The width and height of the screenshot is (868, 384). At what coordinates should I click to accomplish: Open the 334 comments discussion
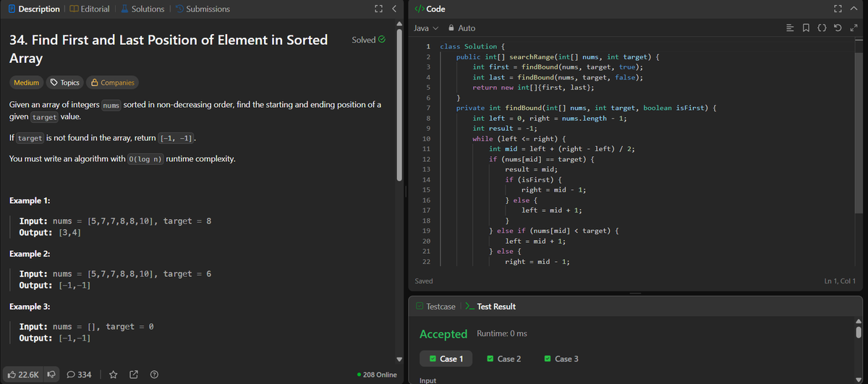pyautogui.click(x=79, y=375)
